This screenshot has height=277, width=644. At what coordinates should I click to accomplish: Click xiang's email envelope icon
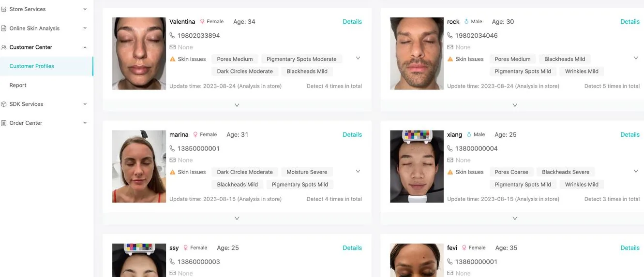(x=450, y=160)
